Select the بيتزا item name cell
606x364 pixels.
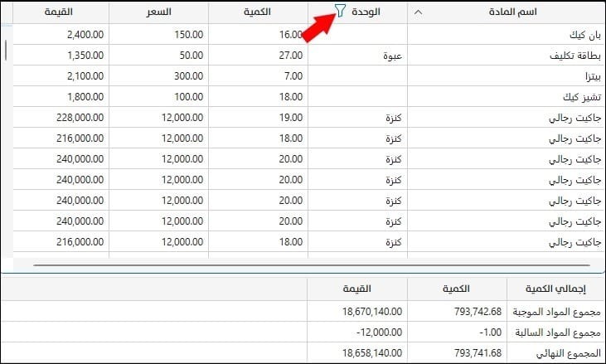[x=507, y=76]
